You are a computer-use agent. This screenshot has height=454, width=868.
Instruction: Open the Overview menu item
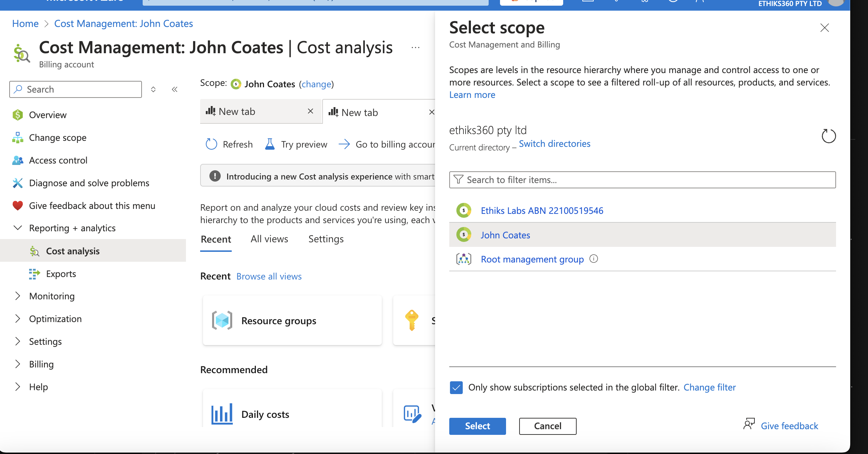[x=48, y=115]
